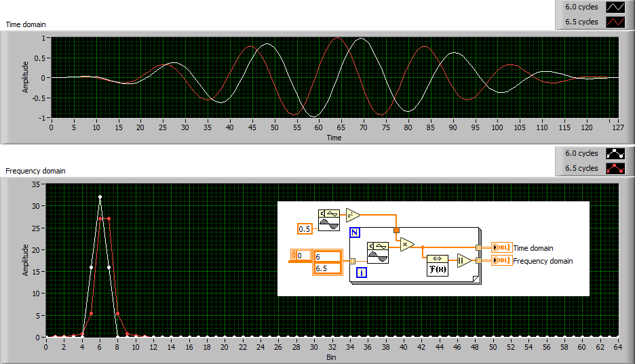Click the 127 end marker on Time axis

[x=618, y=127]
